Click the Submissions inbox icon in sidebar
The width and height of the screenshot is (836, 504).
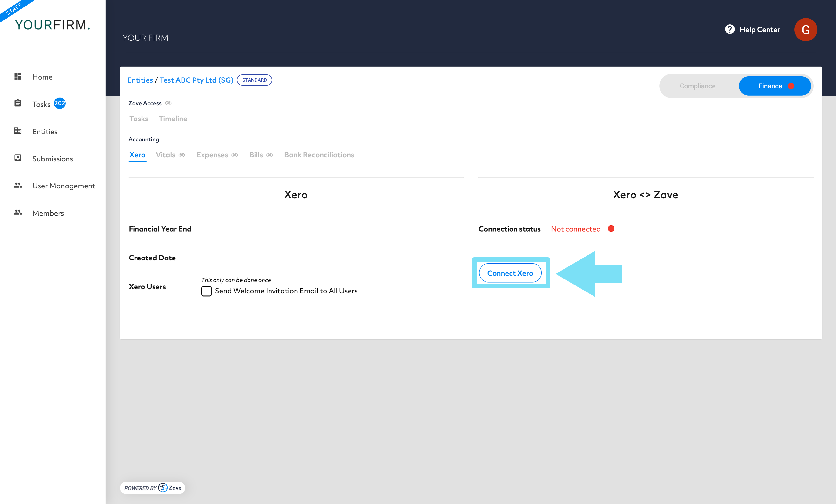[x=18, y=158]
